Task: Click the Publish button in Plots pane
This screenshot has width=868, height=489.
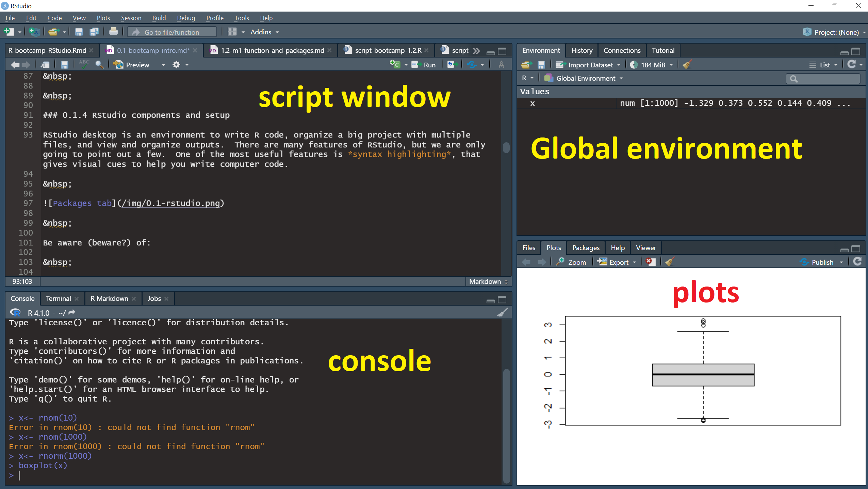Action: coord(816,262)
